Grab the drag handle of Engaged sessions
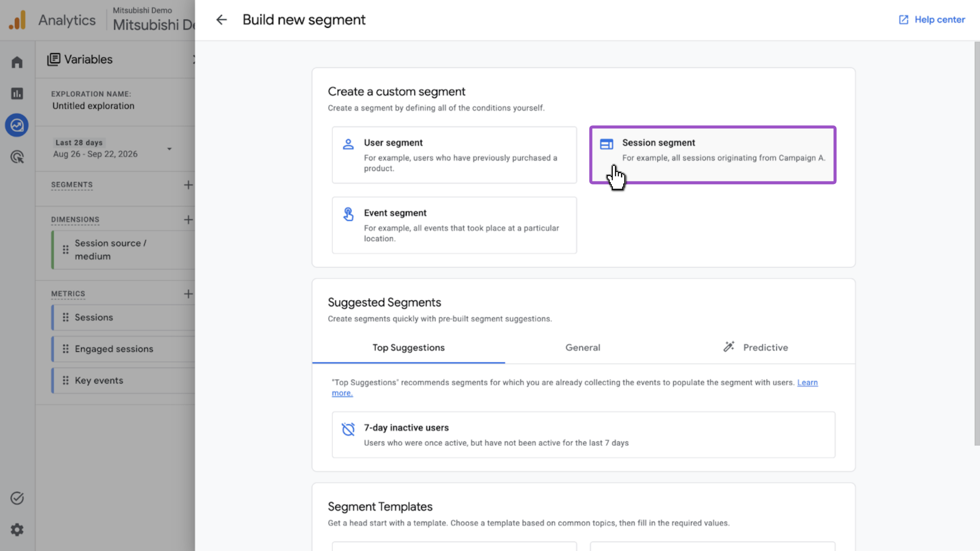The image size is (980, 551). coord(65,349)
